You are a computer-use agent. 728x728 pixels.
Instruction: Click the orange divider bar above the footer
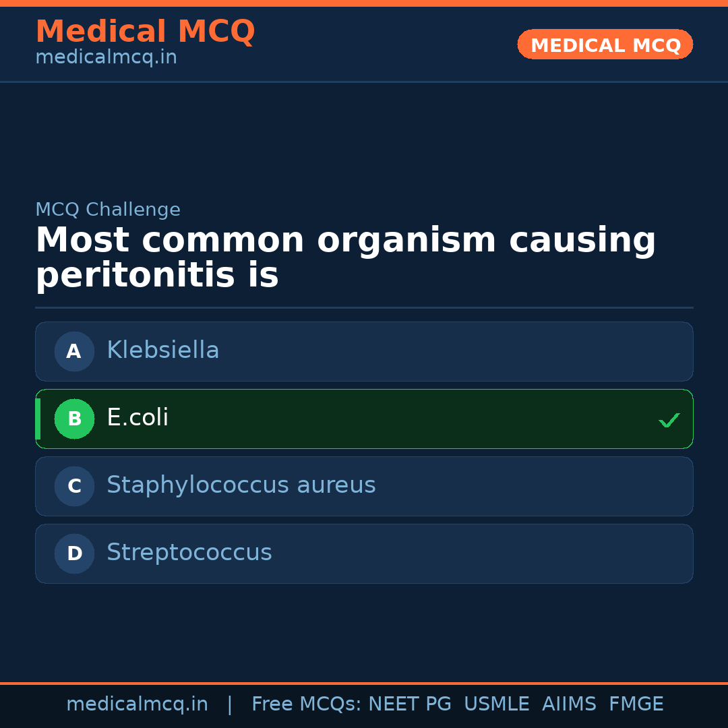364,681
